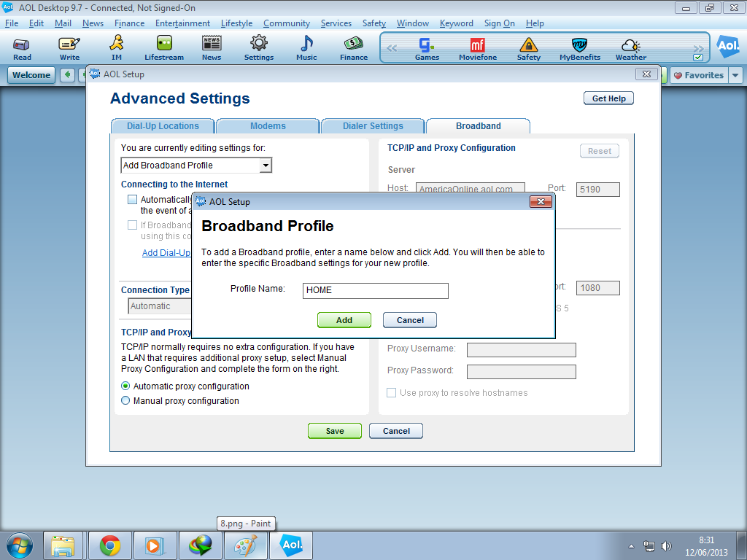Click the Proxy Password field
Screen dimensions: 747x560
(x=521, y=372)
